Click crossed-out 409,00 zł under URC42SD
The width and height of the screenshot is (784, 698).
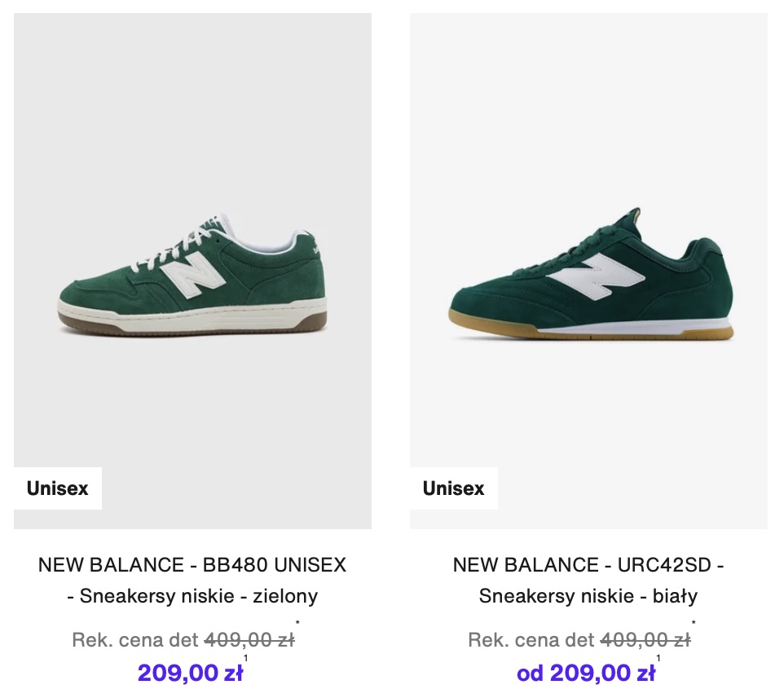645,640
